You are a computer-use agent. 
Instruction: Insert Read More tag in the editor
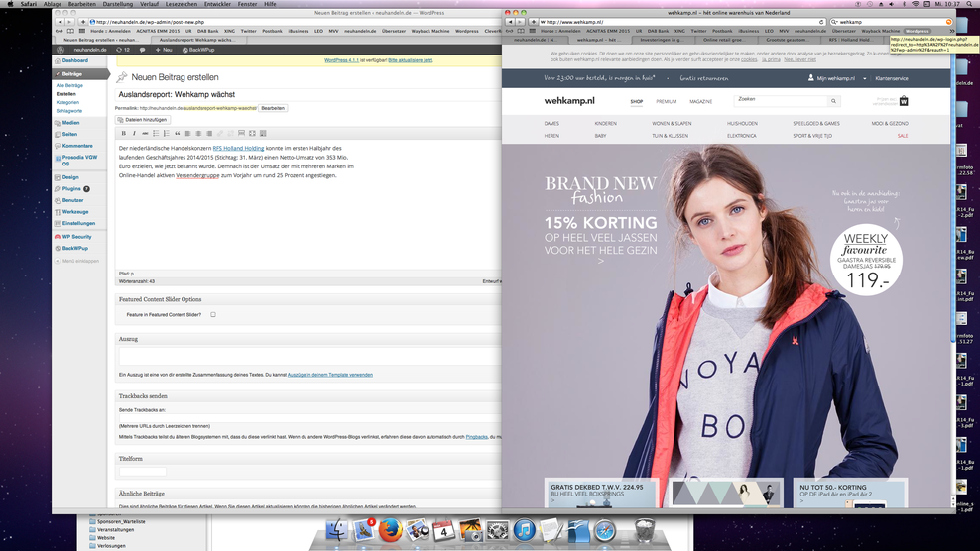click(241, 133)
